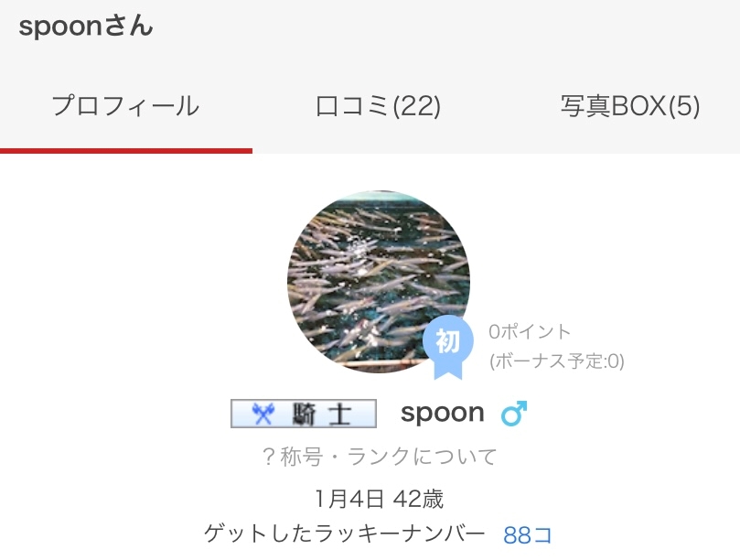Click the (ボーナス予定:0) bonus text
The image size is (740, 560).
click(556, 361)
